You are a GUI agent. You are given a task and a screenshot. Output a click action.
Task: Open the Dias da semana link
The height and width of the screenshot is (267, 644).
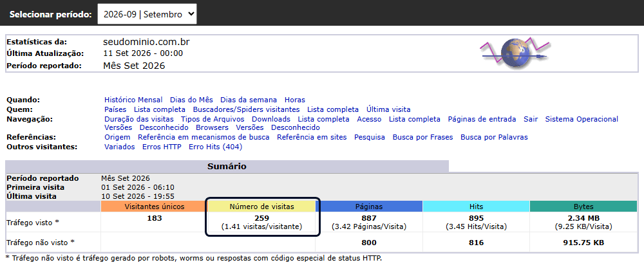point(249,100)
